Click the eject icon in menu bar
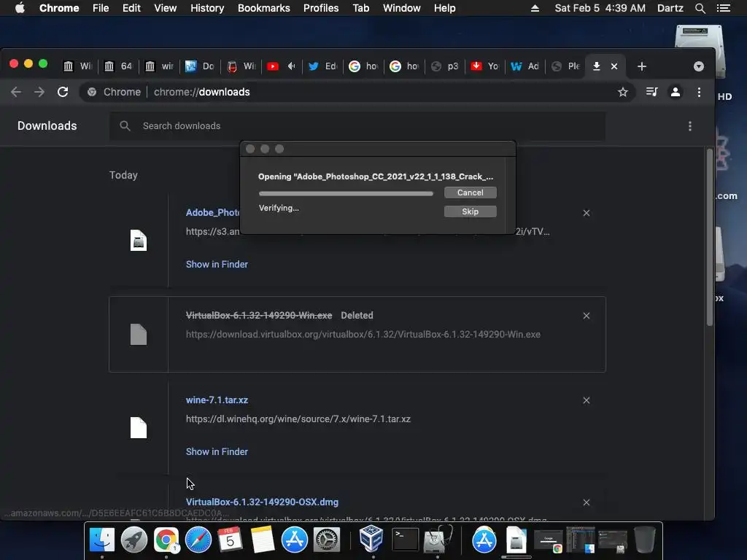 [535, 8]
